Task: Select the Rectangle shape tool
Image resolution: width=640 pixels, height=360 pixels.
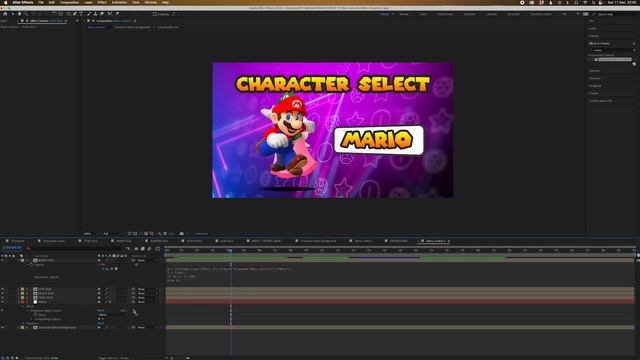Action: click(x=68, y=14)
